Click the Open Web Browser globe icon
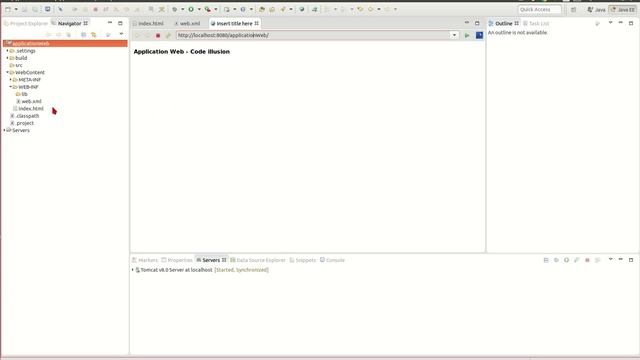 (x=302, y=9)
